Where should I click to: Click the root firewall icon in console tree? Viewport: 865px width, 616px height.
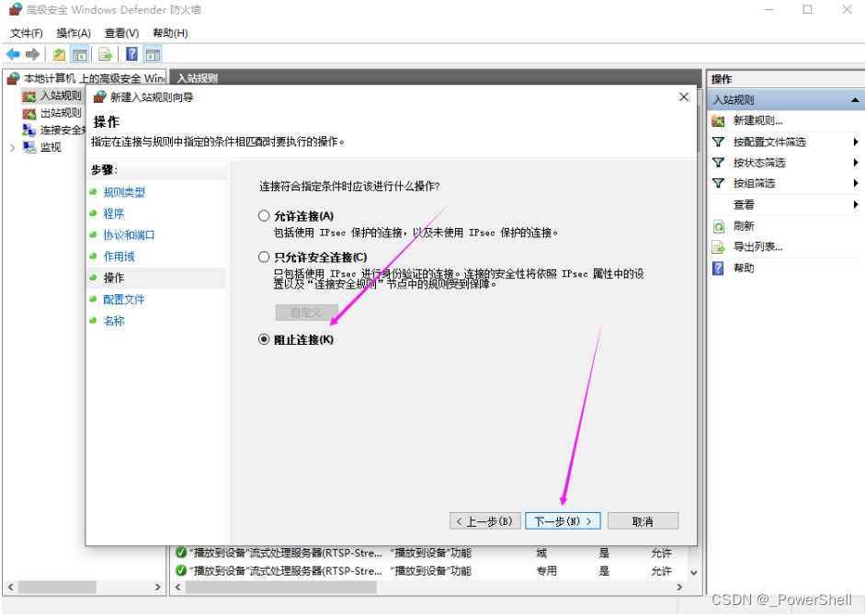point(14,79)
